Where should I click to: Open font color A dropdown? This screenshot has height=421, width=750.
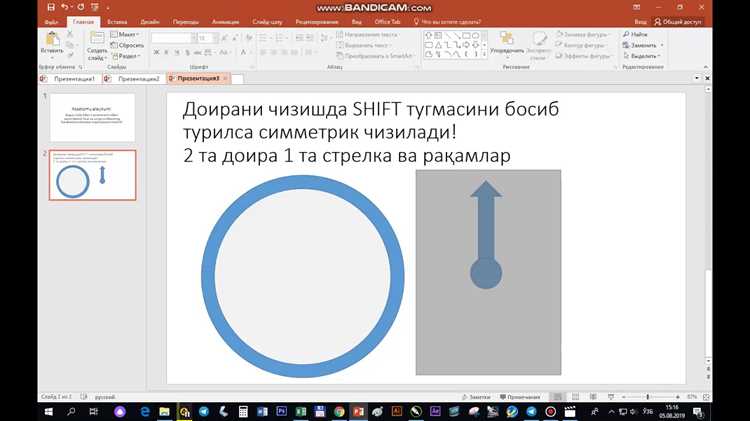[x=245, y=52]
